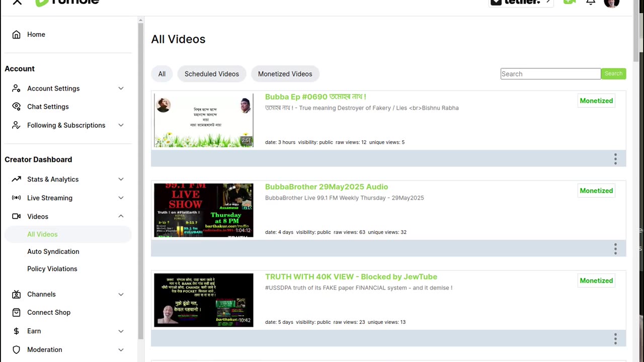The image size is (644, 362).
Task: Open Auto Syndication in sidebar
Action: [x=53, y=251]
